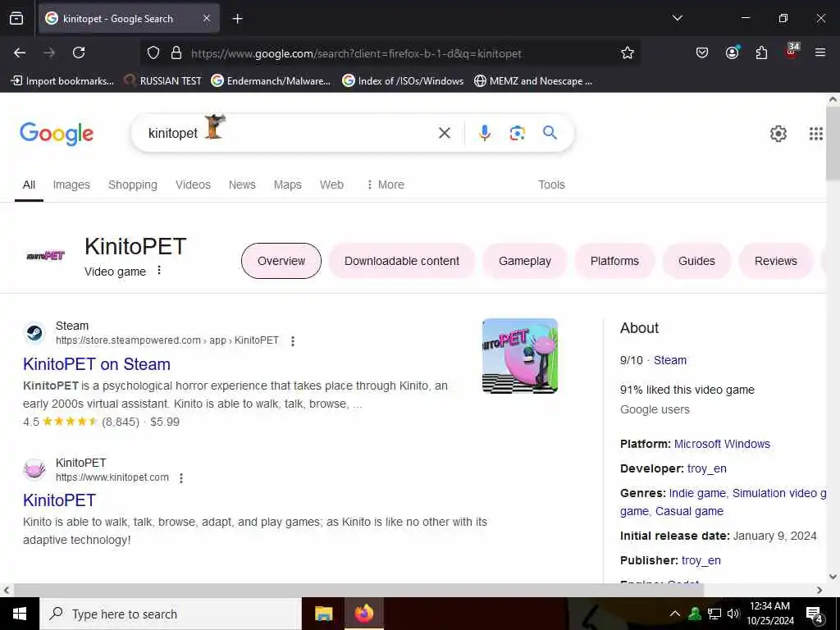Open the search Tools options
Screen dimensions: 840x630
551,185
